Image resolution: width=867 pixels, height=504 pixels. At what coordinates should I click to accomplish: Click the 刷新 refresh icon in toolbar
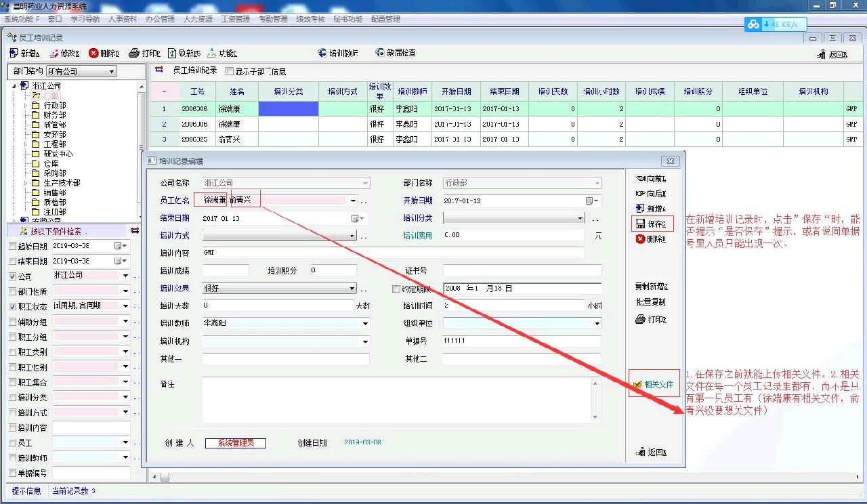tap(172, 53)
